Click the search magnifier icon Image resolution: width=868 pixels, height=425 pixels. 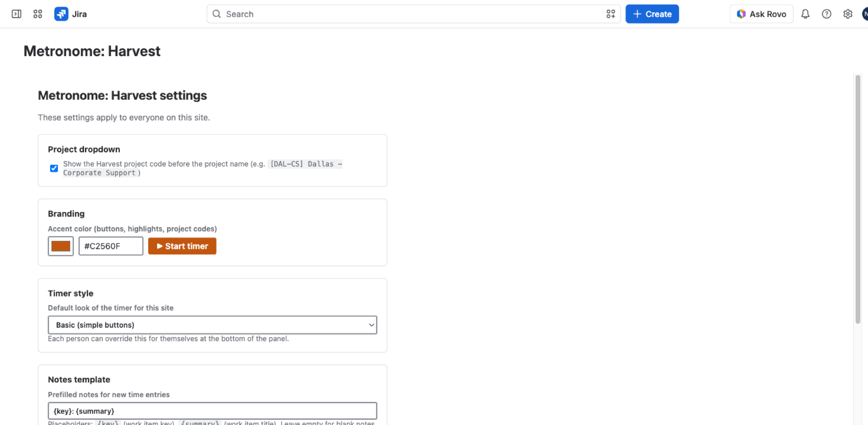click(x=217, y=14)
